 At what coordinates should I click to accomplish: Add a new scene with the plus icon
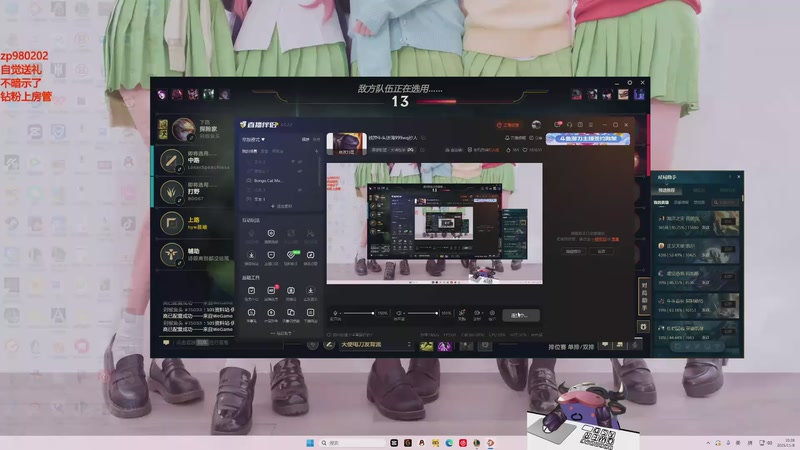tap(316, 151)
